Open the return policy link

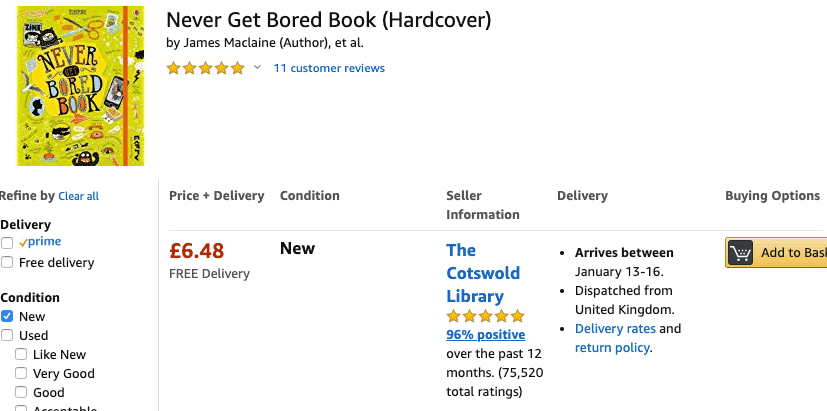click(x=612, y=348)
